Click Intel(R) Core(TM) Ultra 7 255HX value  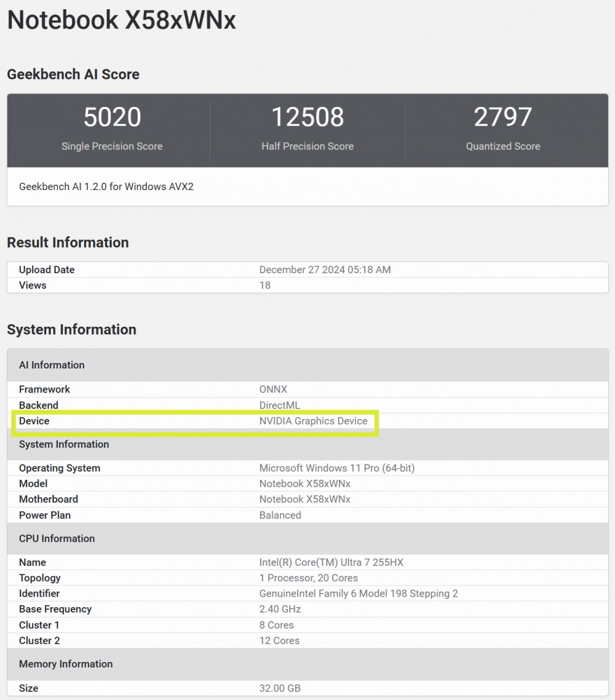coord(331,562)
